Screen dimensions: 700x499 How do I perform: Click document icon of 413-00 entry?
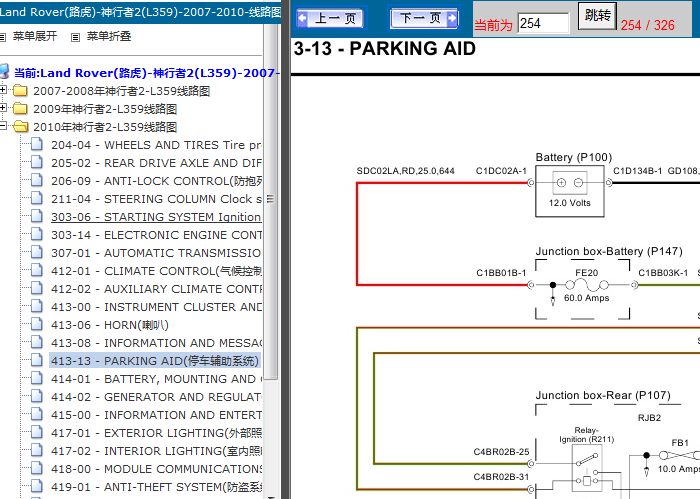tap(37, 306)
